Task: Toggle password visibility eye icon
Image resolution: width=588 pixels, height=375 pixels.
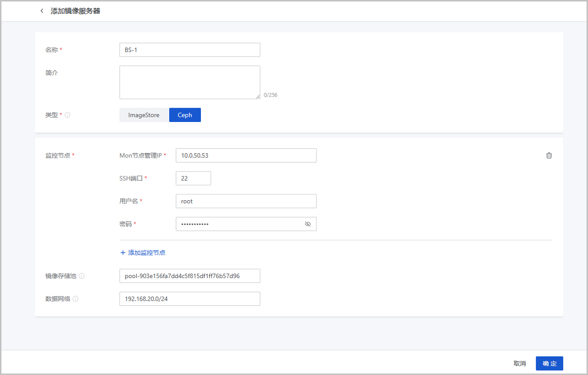Action: (308, 224)
